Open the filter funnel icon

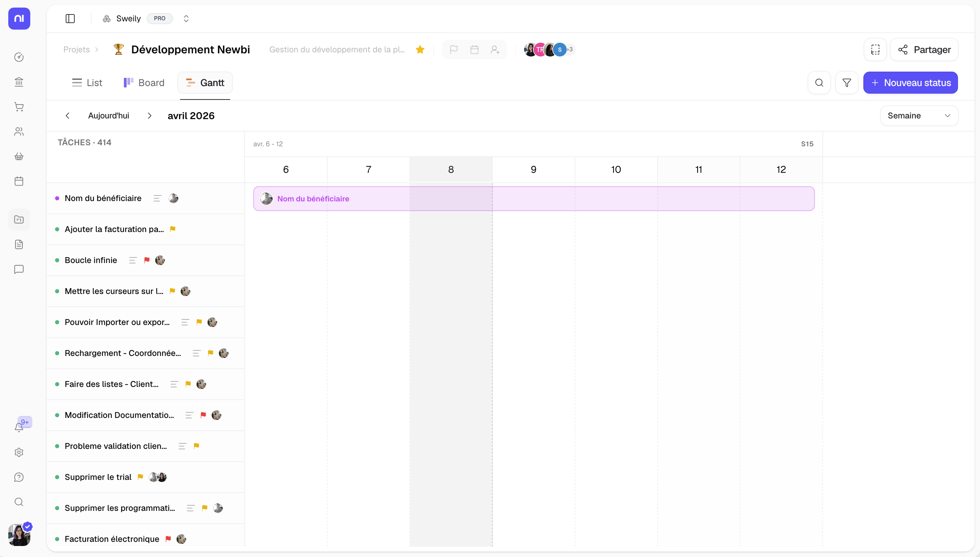tap(846, 83)
